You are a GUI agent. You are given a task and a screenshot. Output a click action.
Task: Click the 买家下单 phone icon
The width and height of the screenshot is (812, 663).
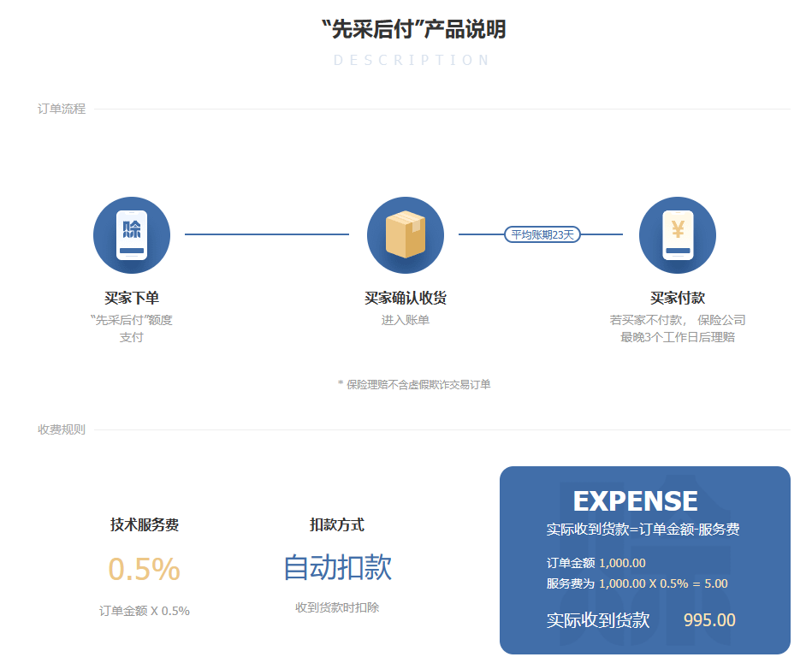click(131, 235)
